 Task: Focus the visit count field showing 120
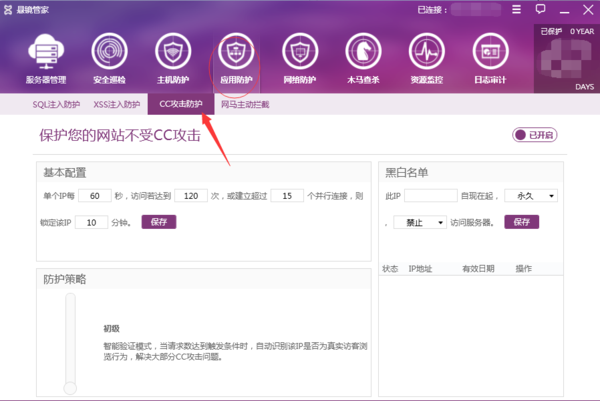(x=191, y=196)
